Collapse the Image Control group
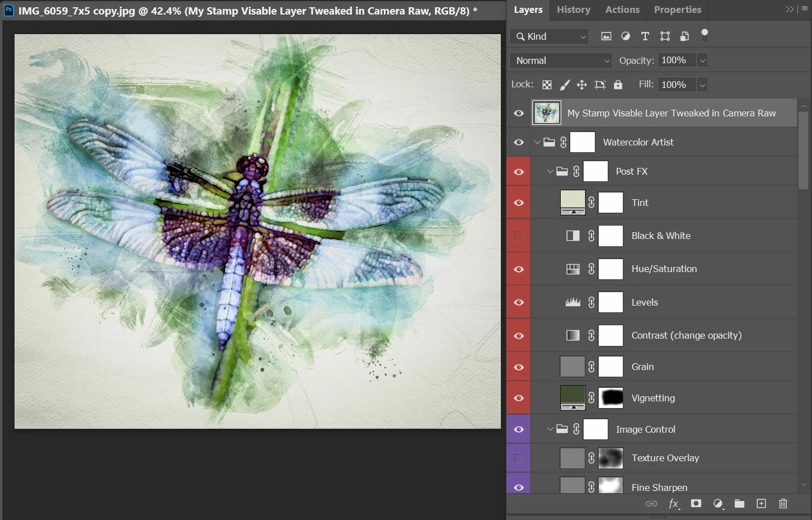The image size is (812, 520). (x=550, y=429)
